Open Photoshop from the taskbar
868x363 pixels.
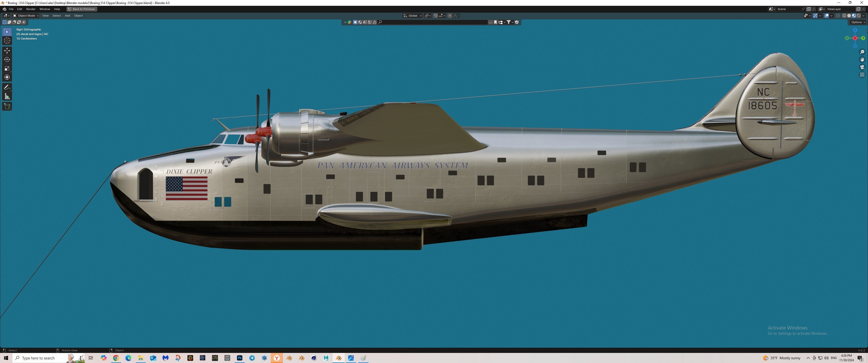(239, 358)
